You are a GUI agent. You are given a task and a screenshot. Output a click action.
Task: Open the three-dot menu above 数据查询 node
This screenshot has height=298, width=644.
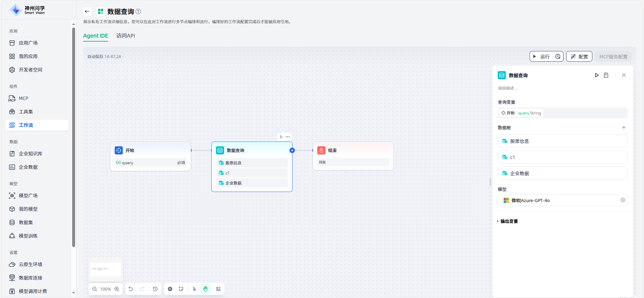point(288,137)
